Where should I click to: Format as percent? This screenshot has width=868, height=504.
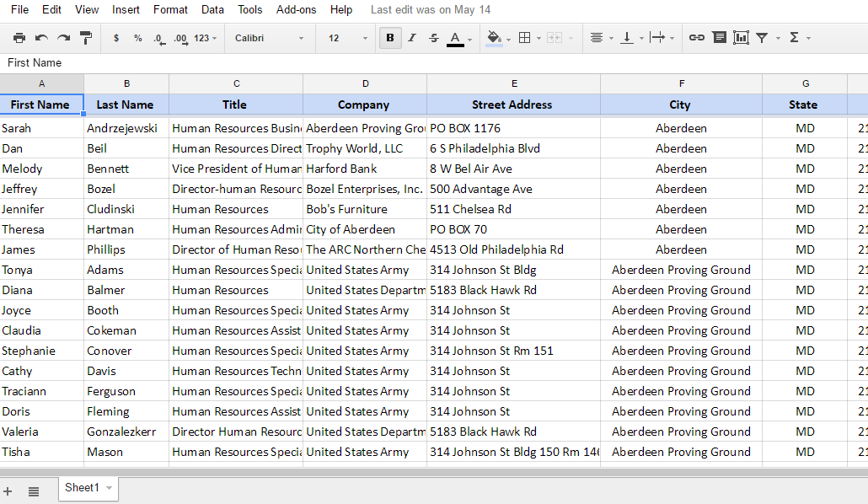tap(138, 38)
